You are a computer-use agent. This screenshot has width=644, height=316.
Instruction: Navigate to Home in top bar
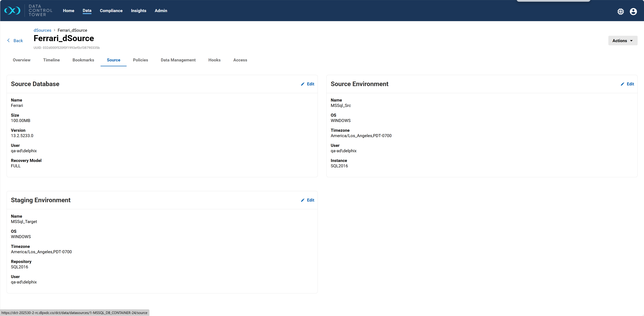pos(68,11)
